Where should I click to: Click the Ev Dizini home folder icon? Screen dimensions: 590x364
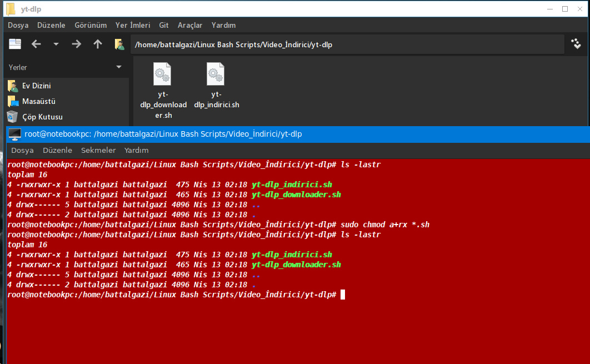click(13, 86)
